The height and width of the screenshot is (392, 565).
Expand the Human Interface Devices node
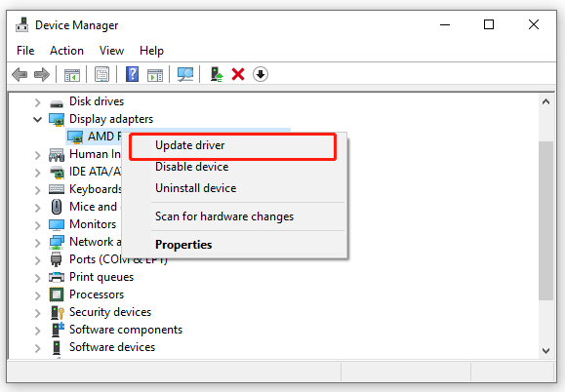point(37,155)
